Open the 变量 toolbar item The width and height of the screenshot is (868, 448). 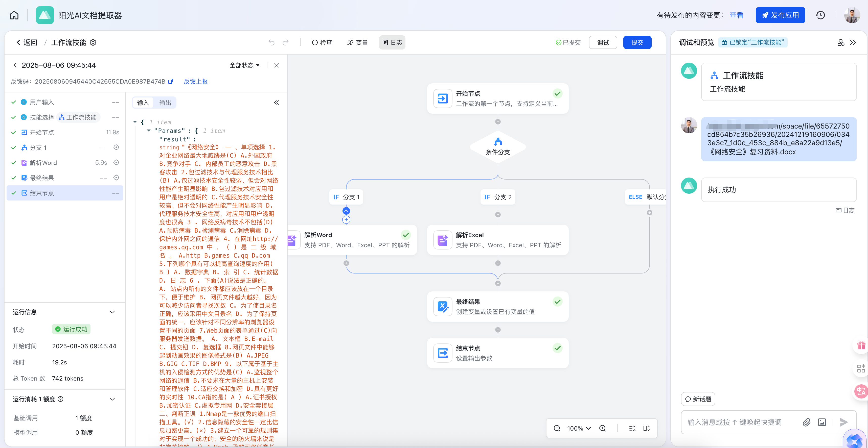[357, 42]
